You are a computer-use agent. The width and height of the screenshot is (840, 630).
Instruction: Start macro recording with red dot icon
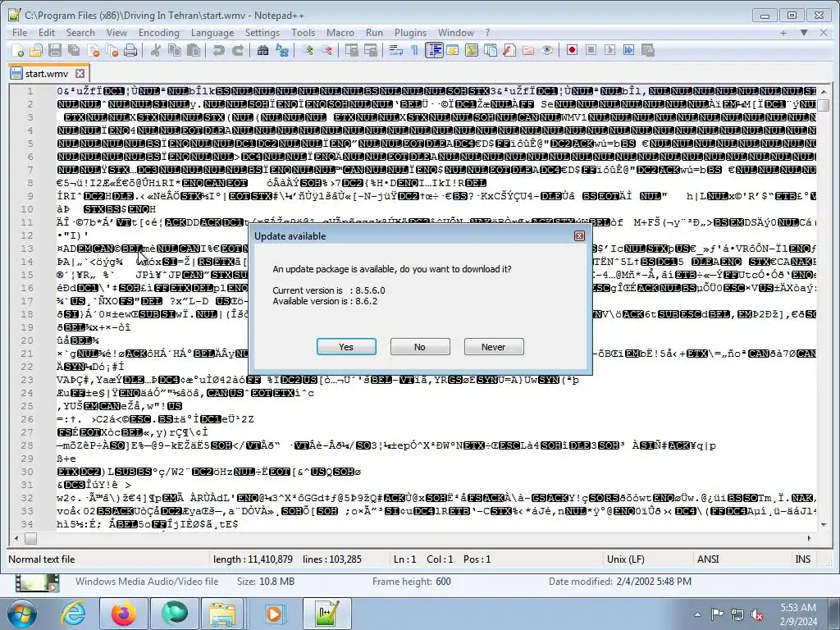tap(572, 50)
